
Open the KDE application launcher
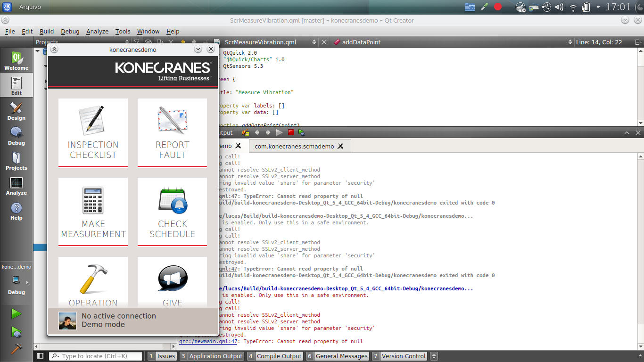coord(7,7)
